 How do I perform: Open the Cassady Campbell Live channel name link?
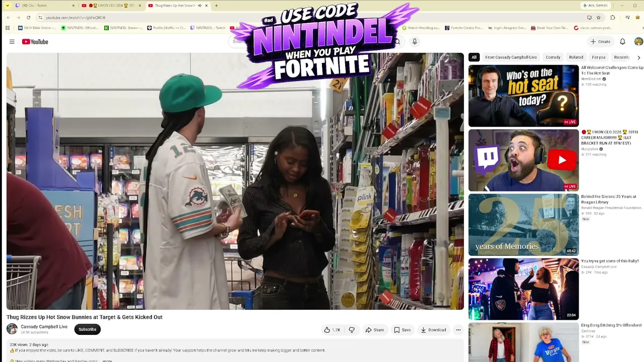[x=44, y=327]
